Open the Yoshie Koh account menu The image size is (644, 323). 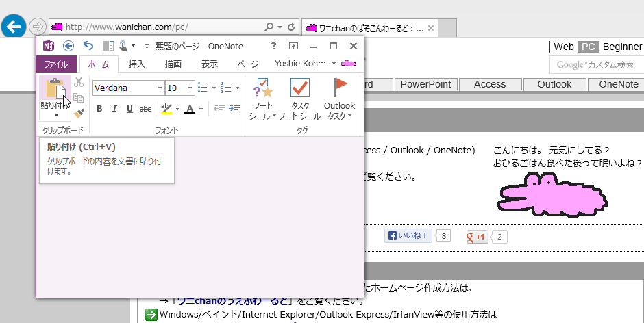(x=305, y=64)
